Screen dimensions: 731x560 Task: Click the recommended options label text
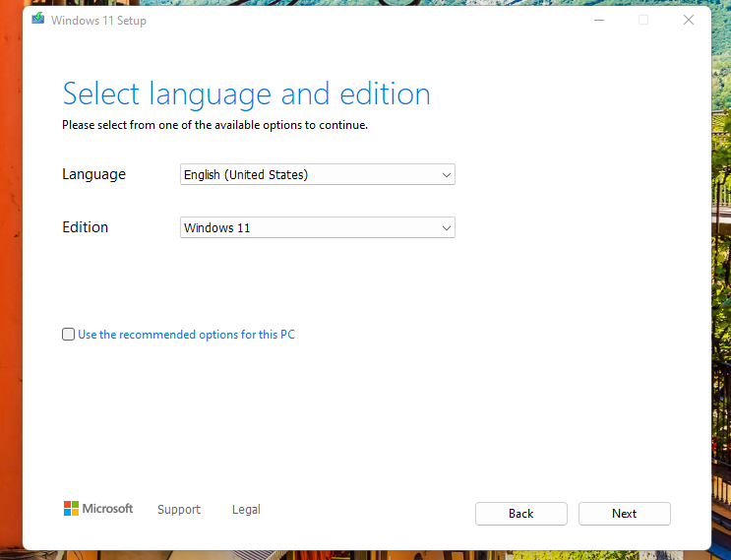pos(187,335)
